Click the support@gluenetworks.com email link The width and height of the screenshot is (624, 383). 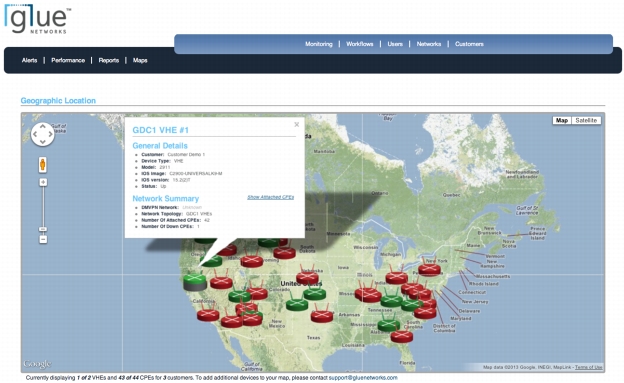(x=363, y=377)
